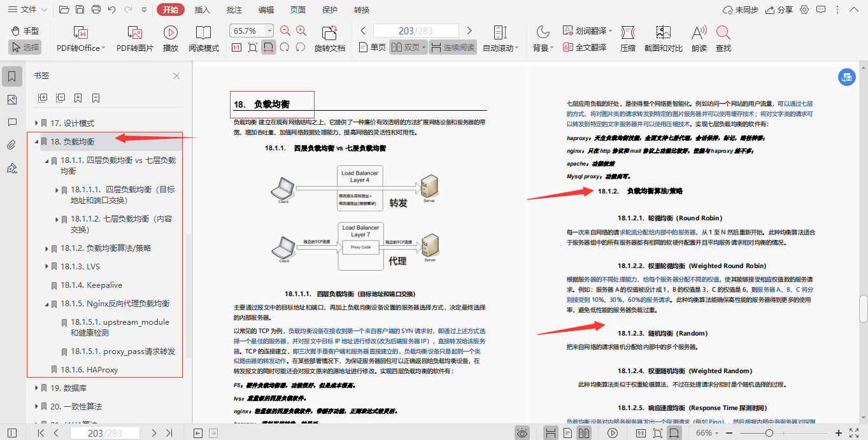Click the 全文翻译 full translation button
Viewport: 868px width, 440px height.
[x=585, y=47]
